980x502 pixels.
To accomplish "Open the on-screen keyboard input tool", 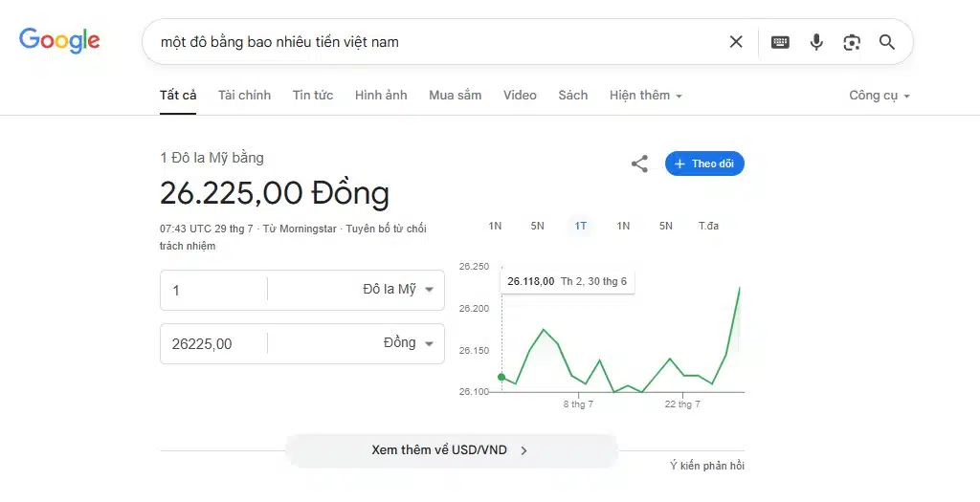I will [780, 42].
